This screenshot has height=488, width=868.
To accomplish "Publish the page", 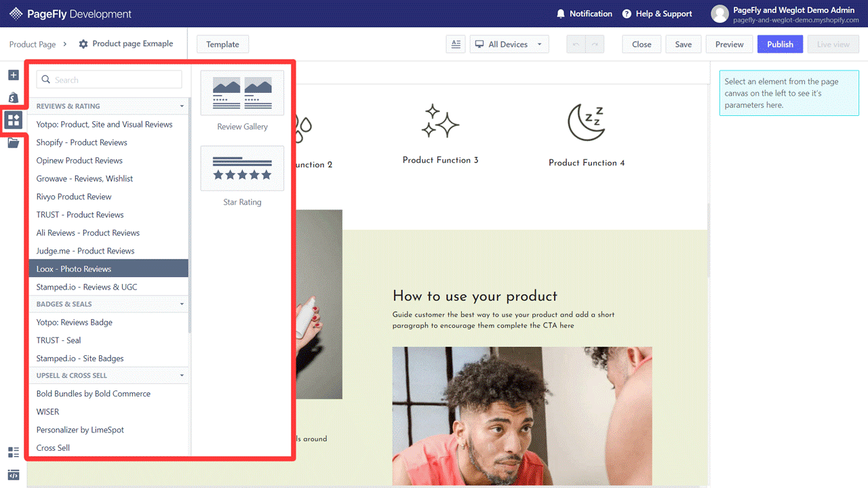I will (x=780, y=44).
